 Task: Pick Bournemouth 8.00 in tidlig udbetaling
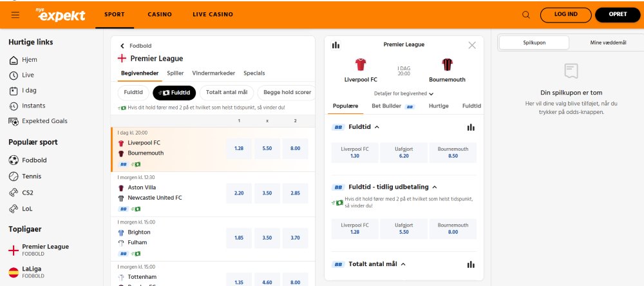point(453,229)
